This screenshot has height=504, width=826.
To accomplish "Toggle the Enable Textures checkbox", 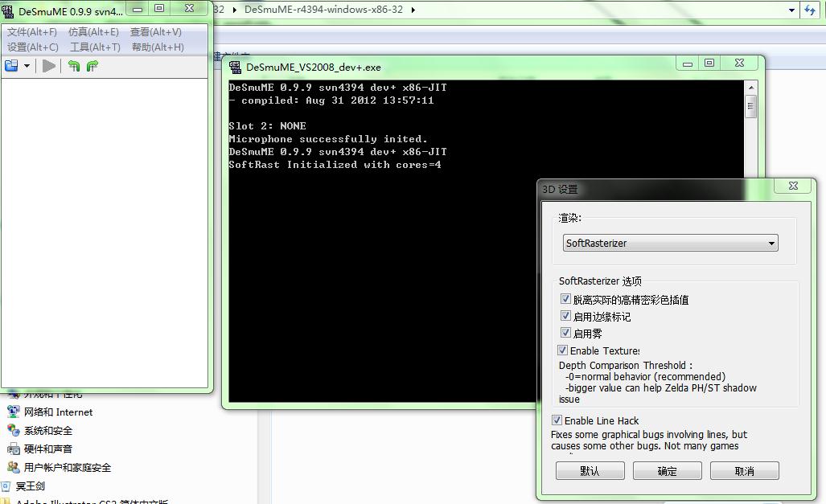I will click(x=563, y=350).
